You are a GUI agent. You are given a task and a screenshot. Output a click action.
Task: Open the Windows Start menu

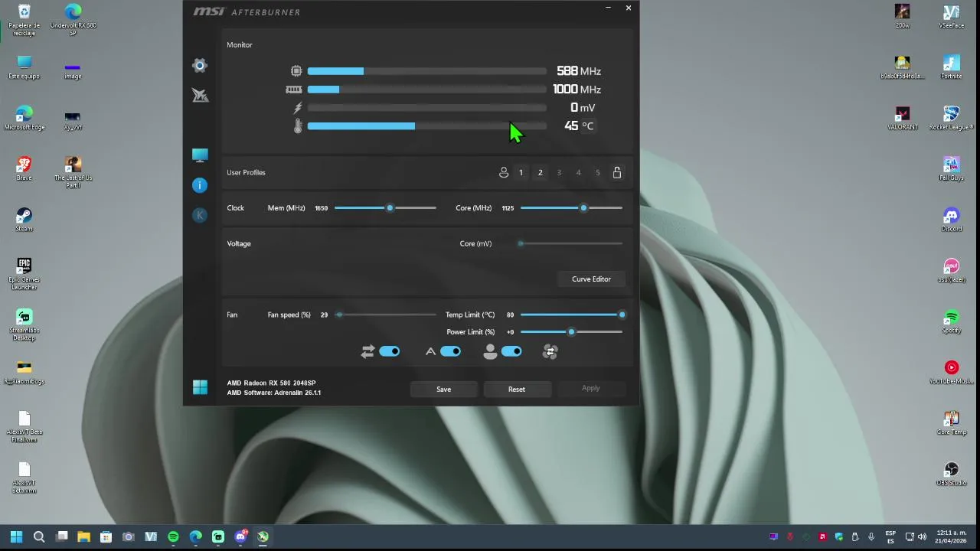click(16, 536)
